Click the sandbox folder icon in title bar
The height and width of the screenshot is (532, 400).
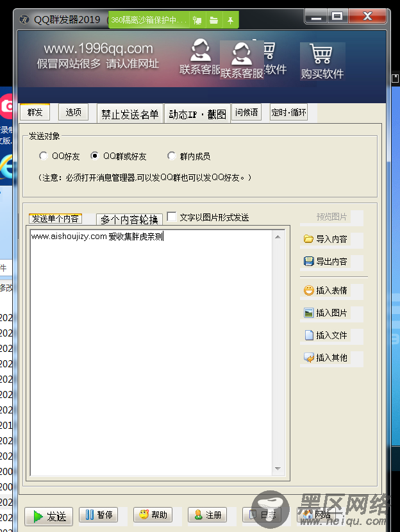213,21
